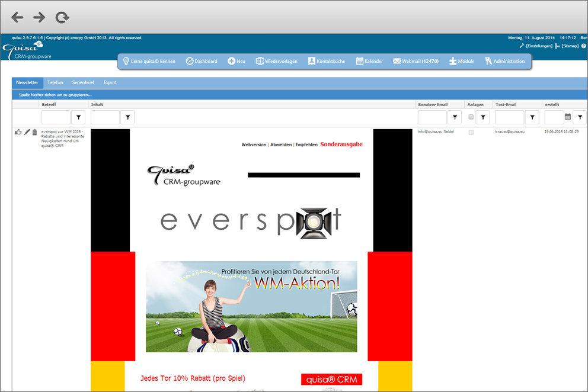Image resolution: width=588 pixels, height=392 pixels.
Task: Click the help question mark icon
Action: pos(583,46)
